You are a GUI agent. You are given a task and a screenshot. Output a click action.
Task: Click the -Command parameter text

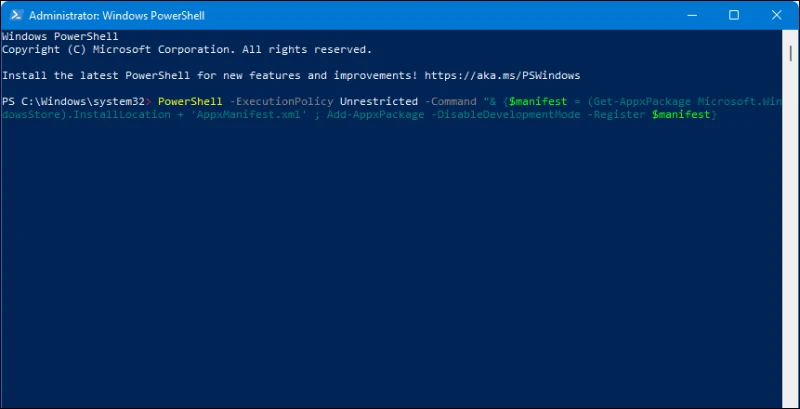(450, 101)
